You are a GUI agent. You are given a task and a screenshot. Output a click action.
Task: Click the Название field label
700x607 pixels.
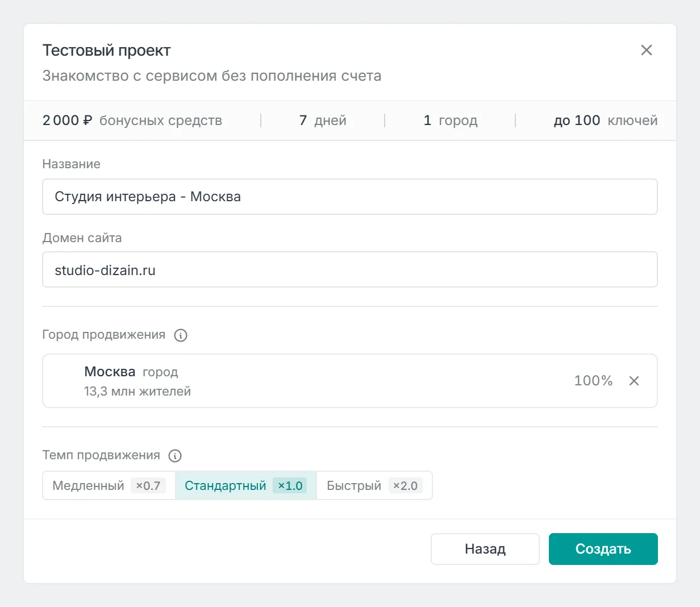(x=72, y=164)
